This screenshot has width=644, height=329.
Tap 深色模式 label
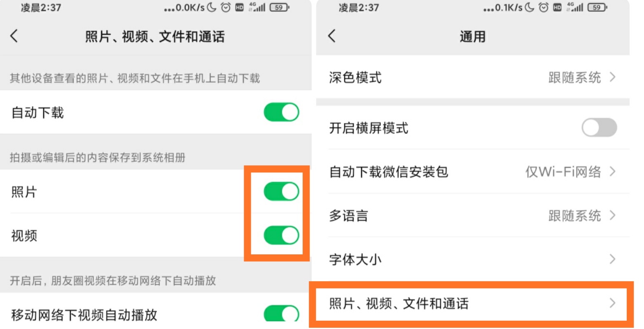355,77
